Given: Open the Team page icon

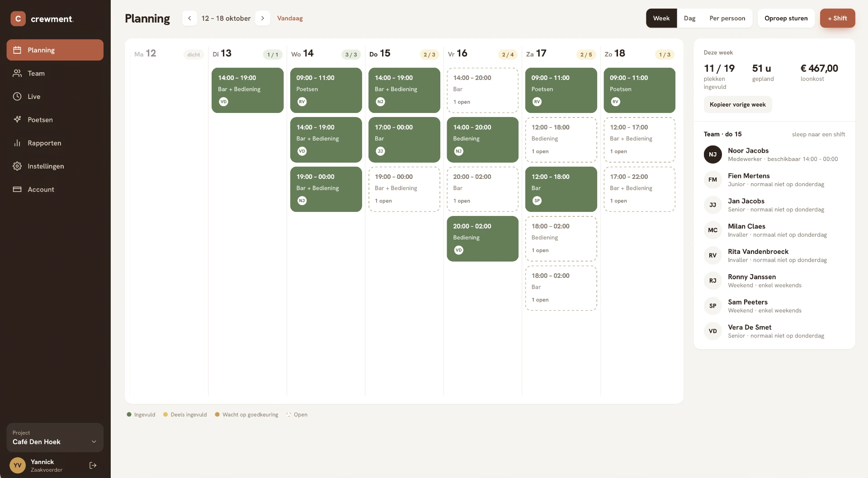Looking at the screenshot, I should tap(17, 73).
